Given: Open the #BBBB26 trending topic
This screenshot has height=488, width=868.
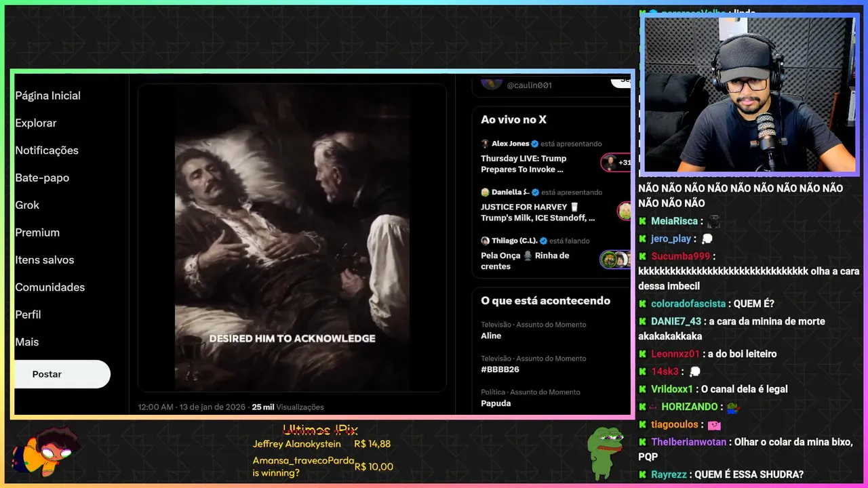Looking at the screenshot, I should (500, 369).
